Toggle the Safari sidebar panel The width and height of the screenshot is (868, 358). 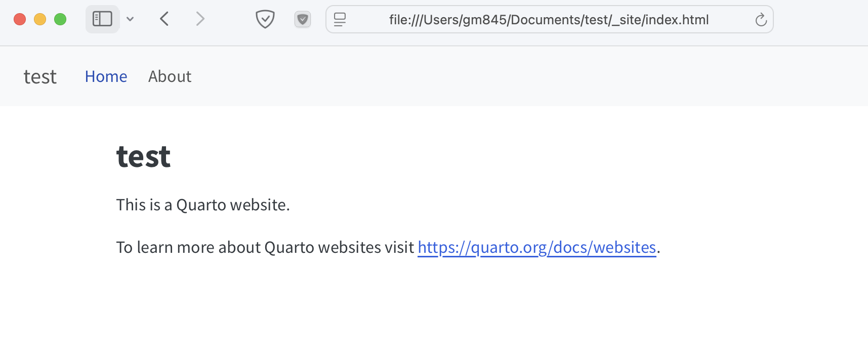coord(102,19)
